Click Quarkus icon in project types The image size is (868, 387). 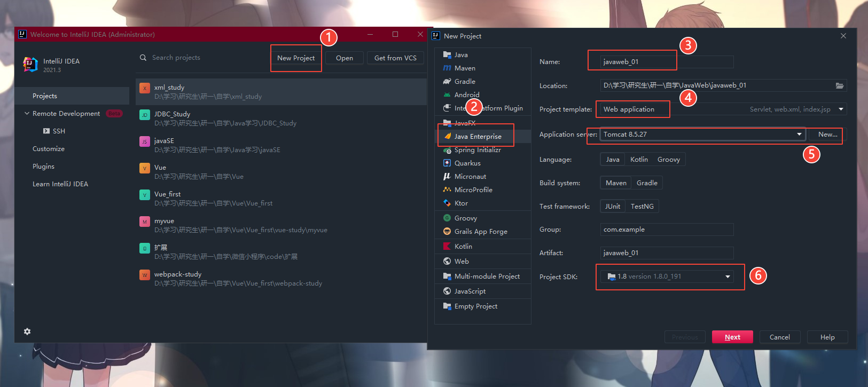(x=447, y=163)
